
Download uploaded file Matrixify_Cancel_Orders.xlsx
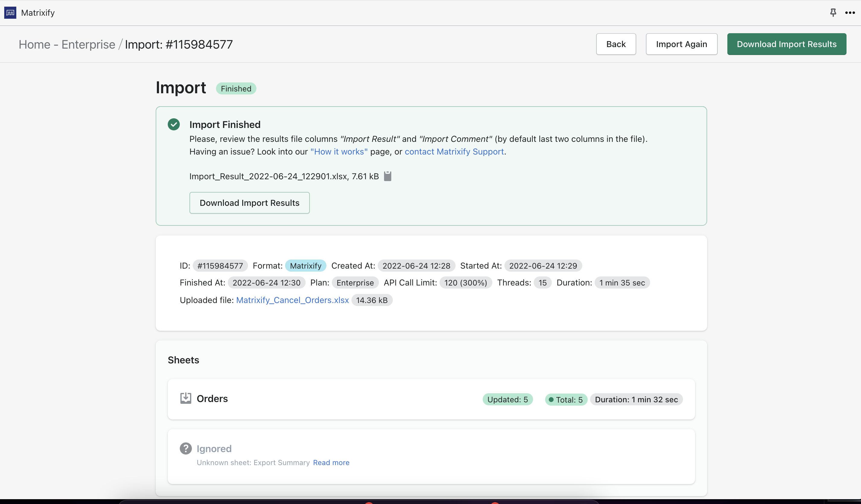point(292,300)
